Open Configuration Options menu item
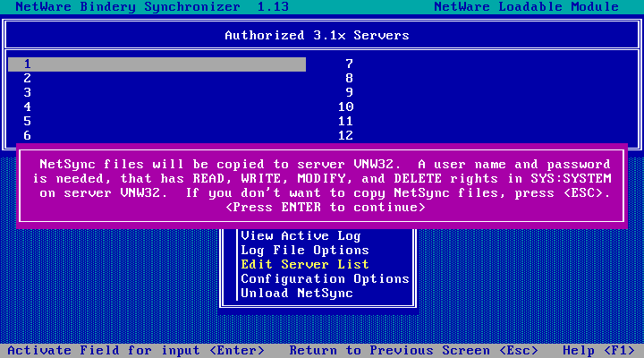644x358 pixels. [325, 278]
